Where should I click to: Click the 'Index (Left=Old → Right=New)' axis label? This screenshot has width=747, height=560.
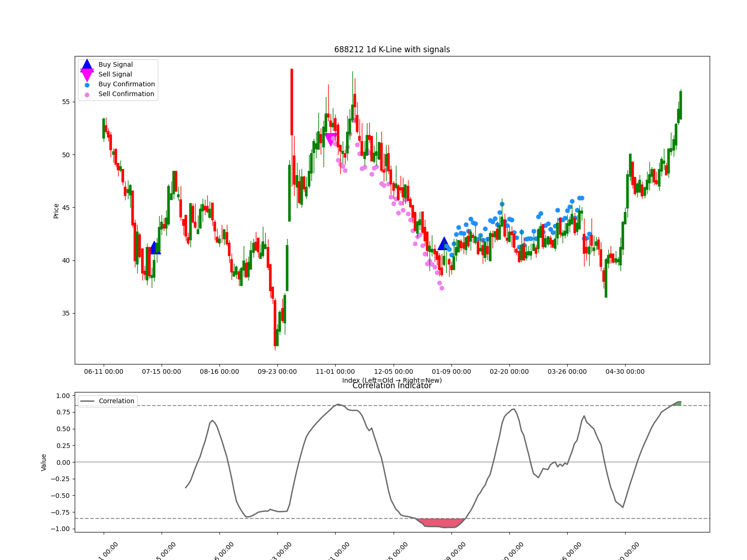(x=392, y=380)
